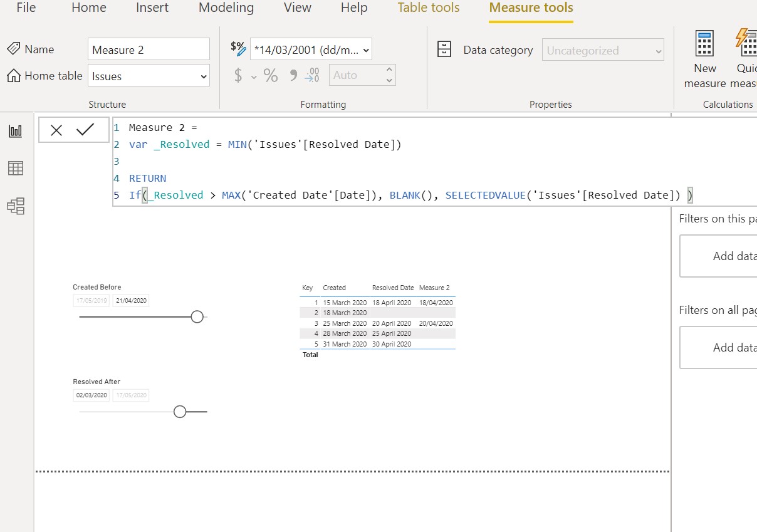This screenshot has width=757, height=532.
Task: Click Resolved After end date 17/05/2020
Action: (x=131, y=395)
